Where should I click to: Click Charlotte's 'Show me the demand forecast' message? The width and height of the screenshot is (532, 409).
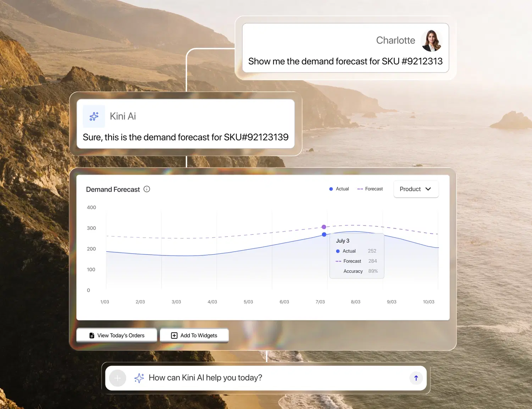pyautogui.click(x=345, y=61)
